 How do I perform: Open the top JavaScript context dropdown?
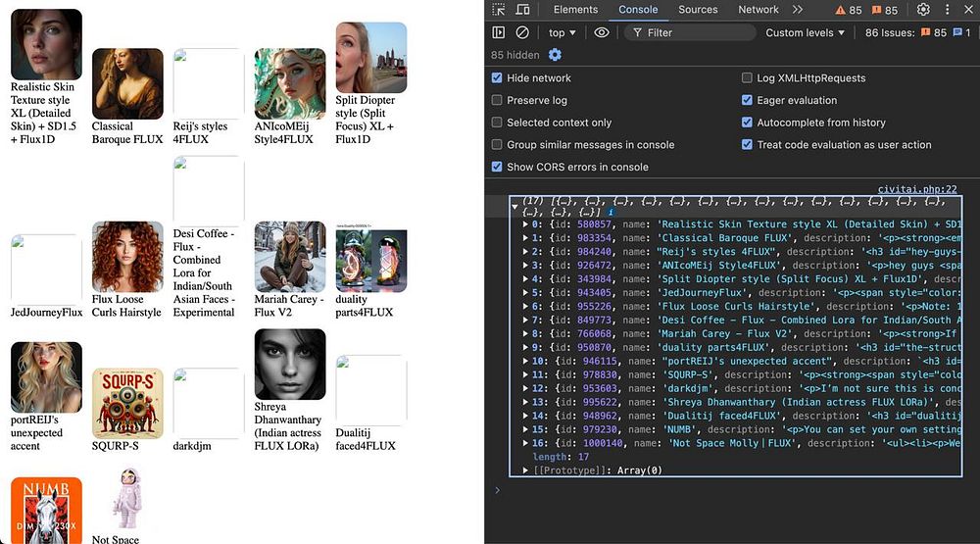562,32
